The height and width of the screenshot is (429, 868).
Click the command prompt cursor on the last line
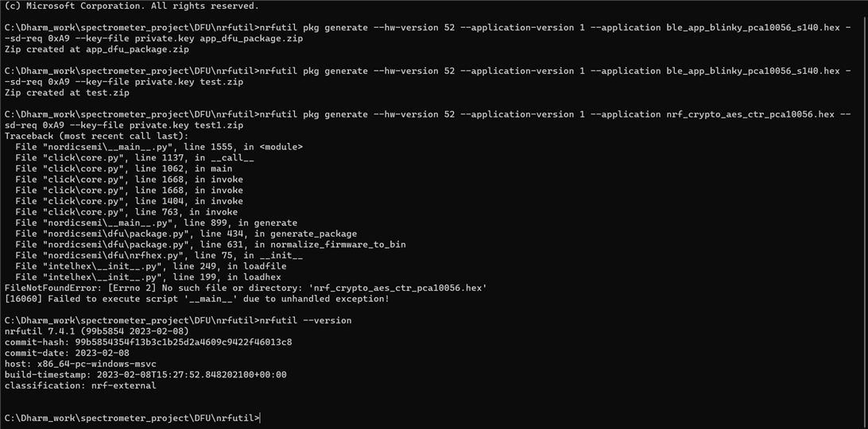(x=260, y=418)
